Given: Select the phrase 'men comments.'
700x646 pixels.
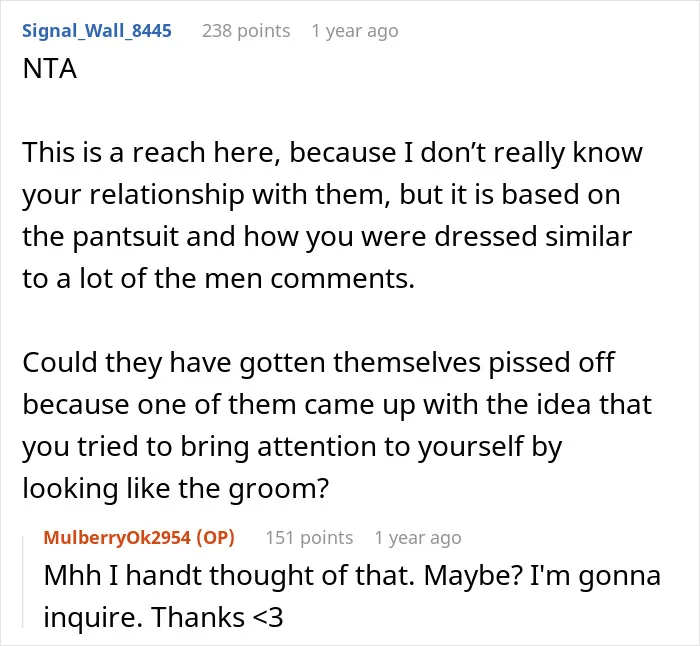Looking at the screenshot, I should (x=310, y=279).
